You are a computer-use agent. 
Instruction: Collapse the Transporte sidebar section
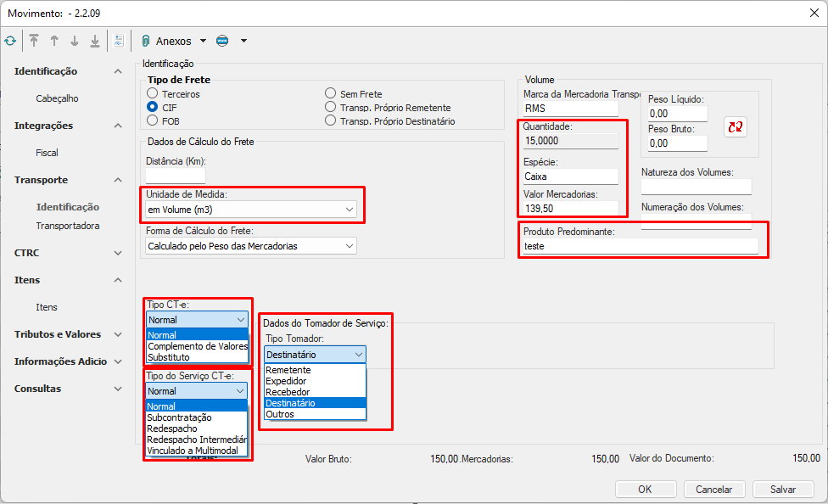point(118,180)
